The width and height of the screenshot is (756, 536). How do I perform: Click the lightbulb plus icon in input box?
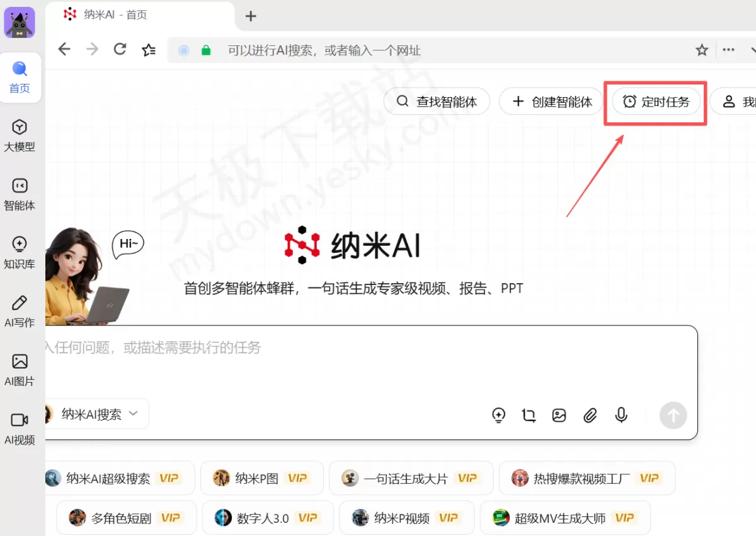[498, 415]
